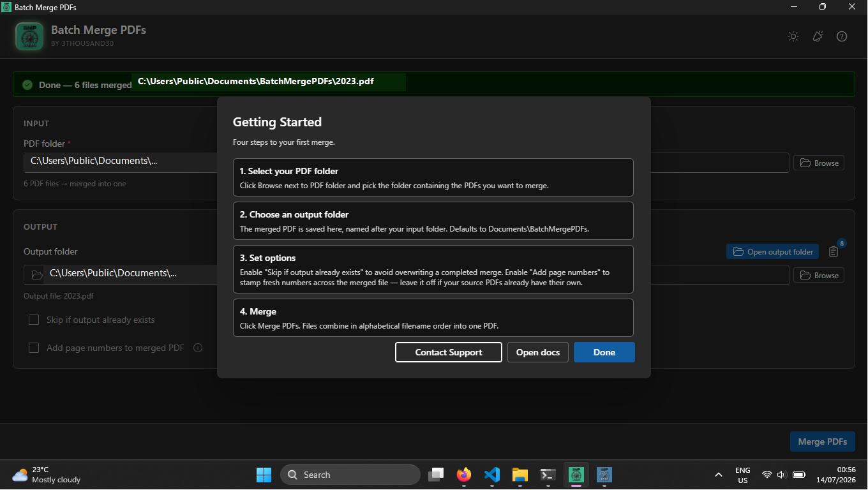The width and height of the screenshot is (868, 490).
Task: Click the green check icon in the Done banner
Action: (27, 85)
